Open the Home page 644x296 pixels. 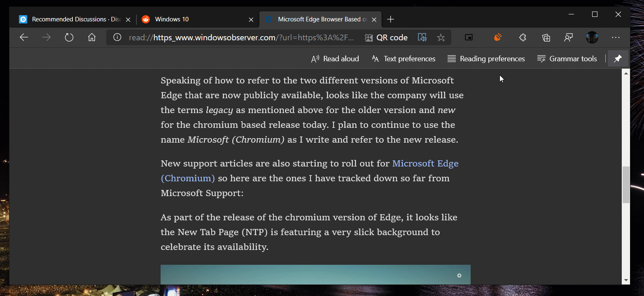[92, 38]
